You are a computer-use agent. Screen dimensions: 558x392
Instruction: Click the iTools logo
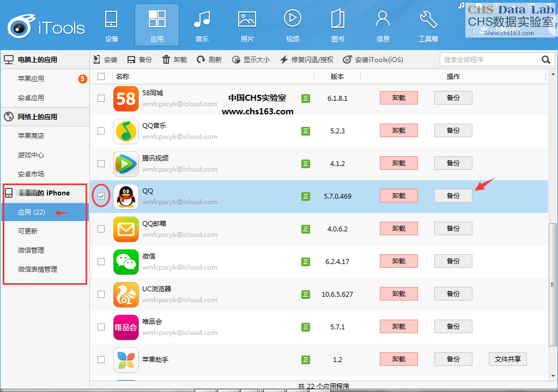click(46, 27)
